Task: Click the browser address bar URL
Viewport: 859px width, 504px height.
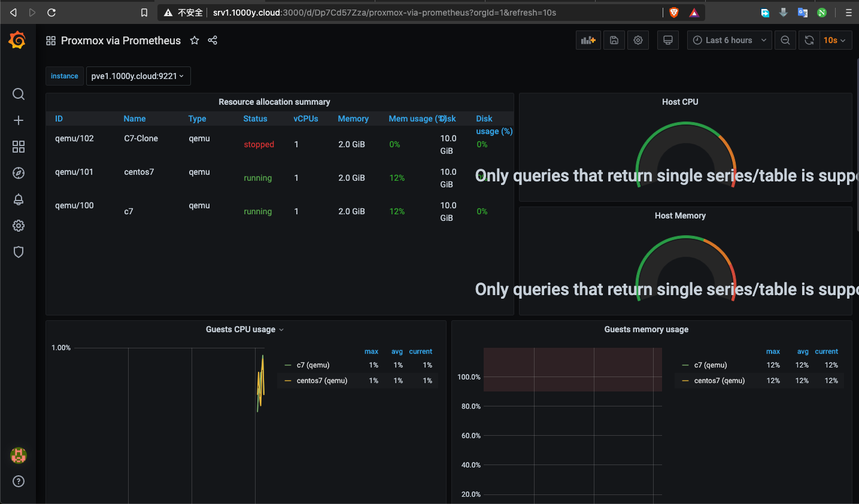Action: pos(384,12)
